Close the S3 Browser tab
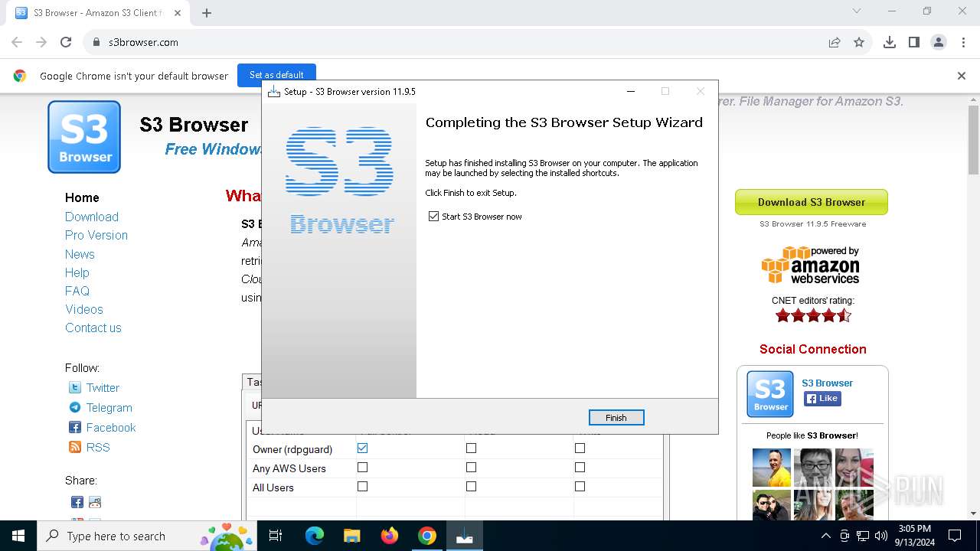This screenshot has height=551, width=980. [x=178, y=12]
